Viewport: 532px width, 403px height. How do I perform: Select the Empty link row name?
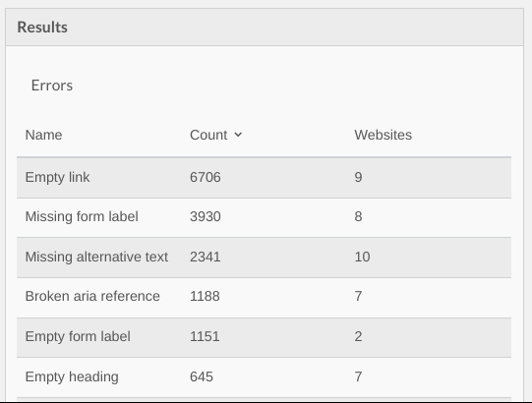click(57, 177)
